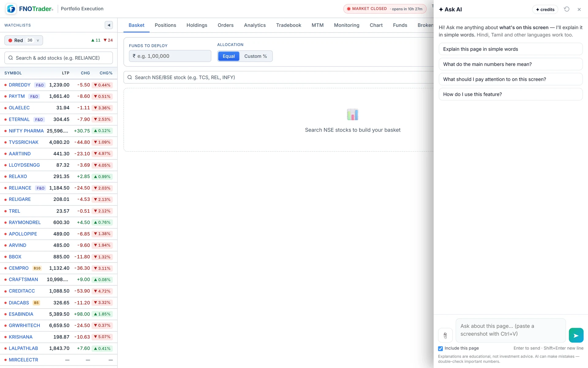Collapse the watchlists panel arrow
Screen dimensions: 588x368
[x=109, y=25]
